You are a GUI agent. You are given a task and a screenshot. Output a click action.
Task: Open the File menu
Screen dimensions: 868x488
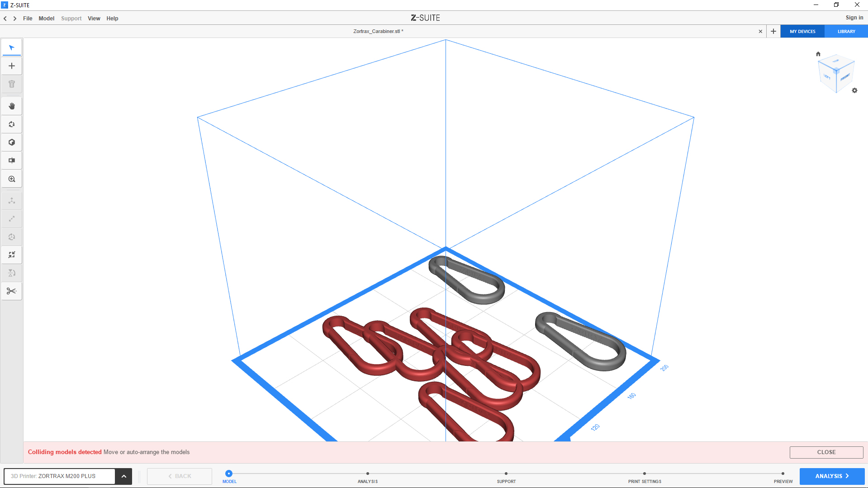tap(28, 19)
